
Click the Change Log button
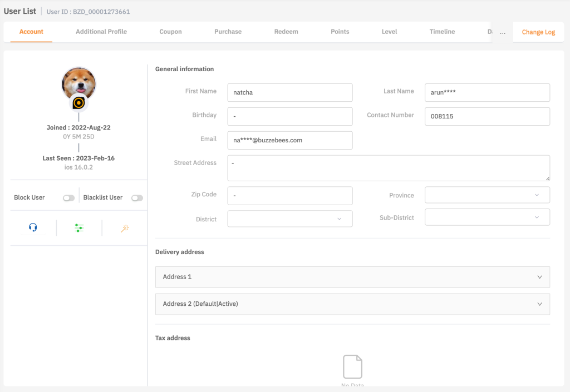(538, 32)
